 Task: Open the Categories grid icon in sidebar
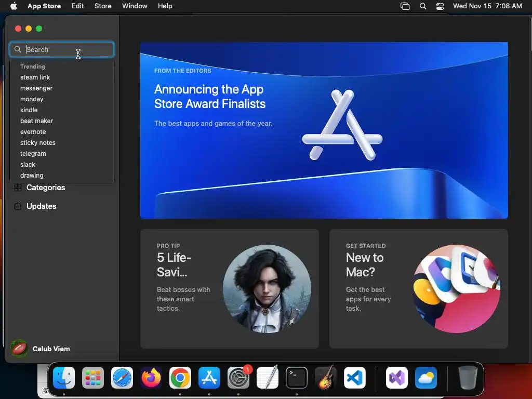coord(18,188)
